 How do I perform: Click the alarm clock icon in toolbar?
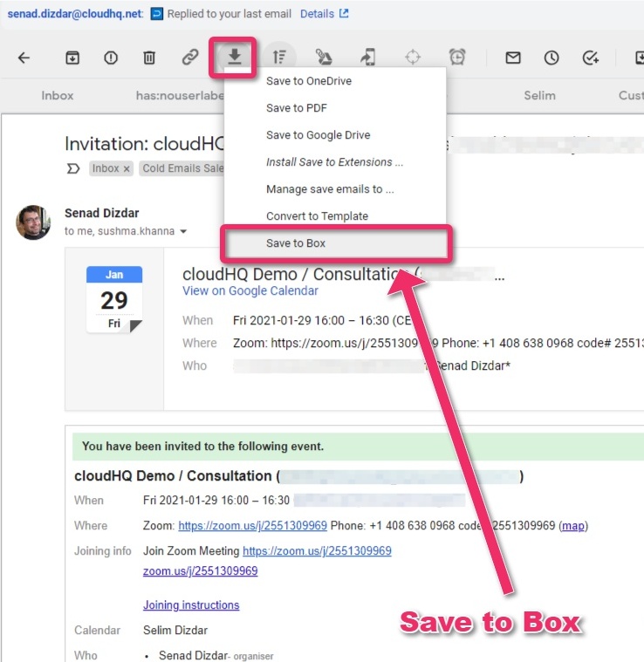pos(457,58)
